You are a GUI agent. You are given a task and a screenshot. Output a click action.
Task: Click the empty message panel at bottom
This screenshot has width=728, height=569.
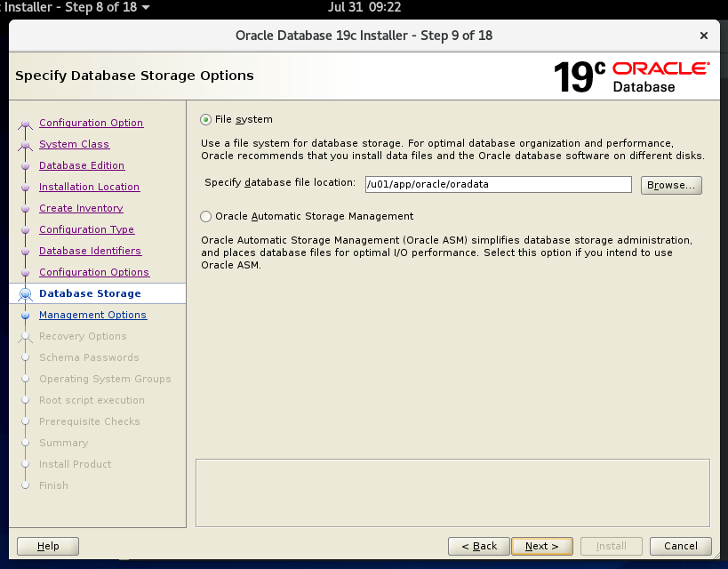click(452, 493)
